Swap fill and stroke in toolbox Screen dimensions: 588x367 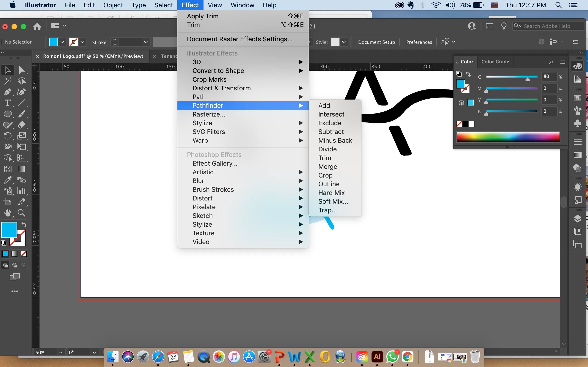[24, 224]
